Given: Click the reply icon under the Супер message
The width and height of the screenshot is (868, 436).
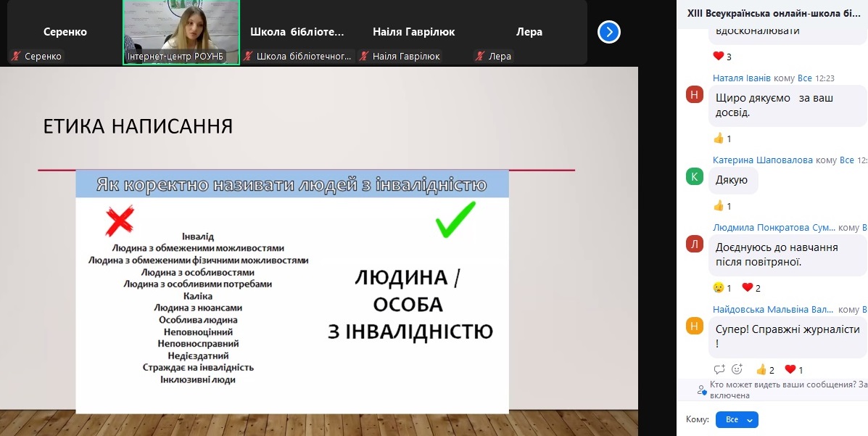Looking at the screenshot, I should tap(719, 369).
